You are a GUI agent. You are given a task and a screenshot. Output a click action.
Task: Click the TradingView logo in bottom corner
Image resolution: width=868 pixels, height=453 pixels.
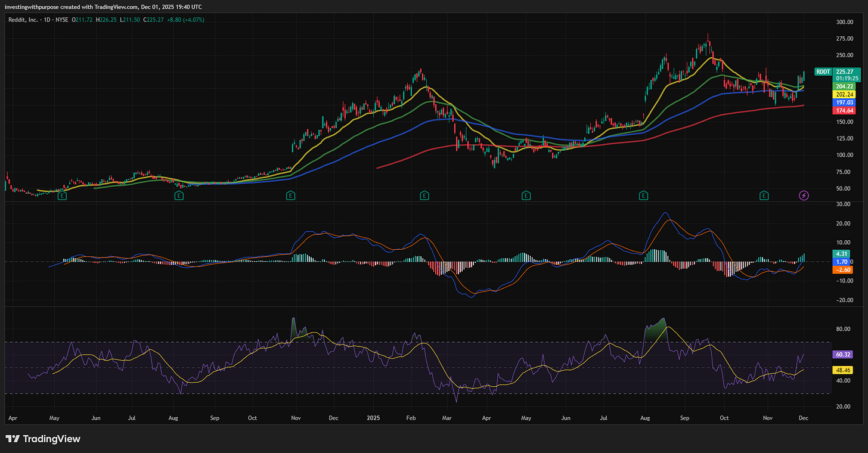click(x=43, y=439)
